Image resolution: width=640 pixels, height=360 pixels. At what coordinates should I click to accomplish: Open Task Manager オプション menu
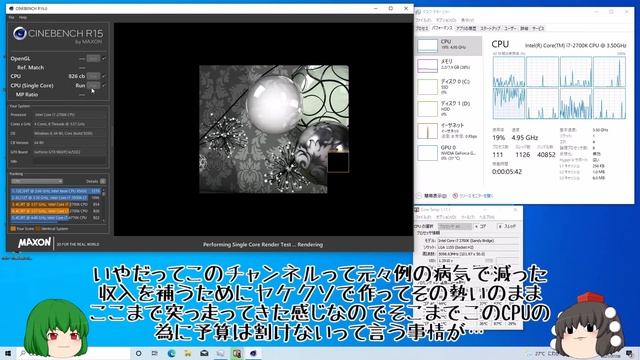coord(446,20)
